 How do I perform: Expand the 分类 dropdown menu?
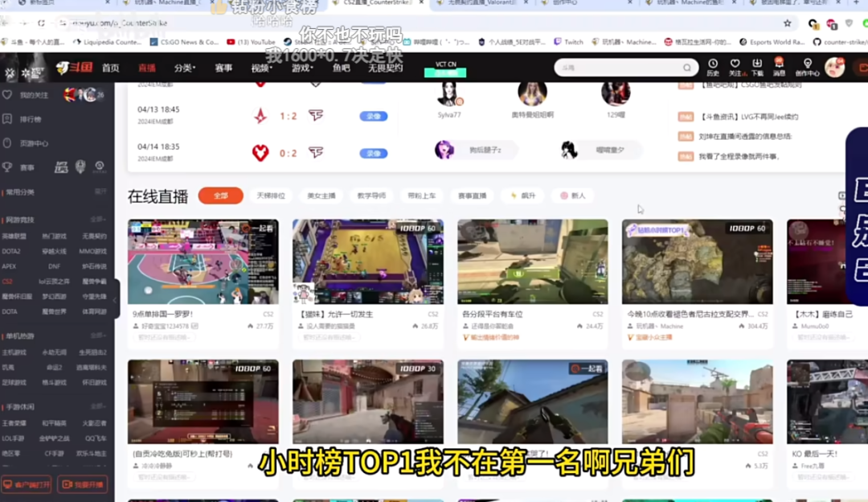pos(185,68)
